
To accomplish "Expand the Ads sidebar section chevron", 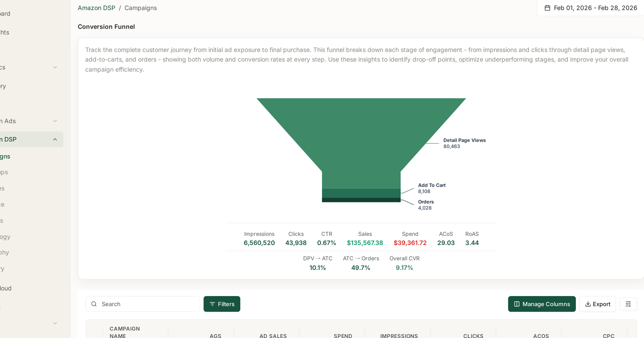I will click(55, 121).
